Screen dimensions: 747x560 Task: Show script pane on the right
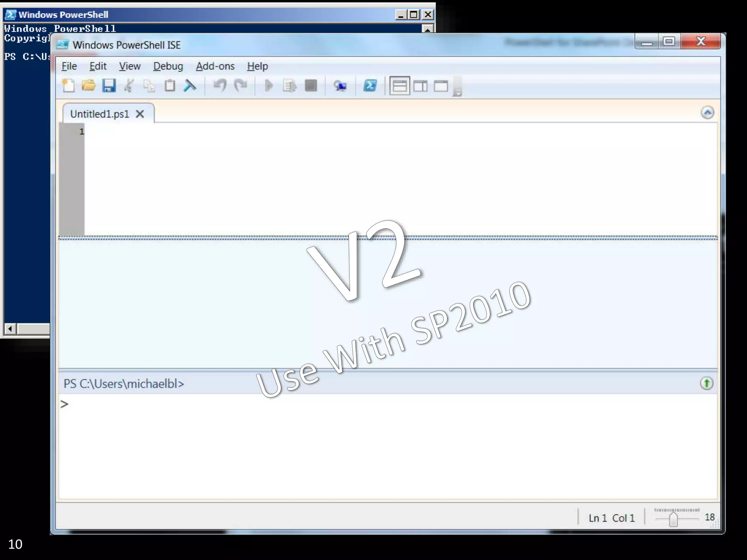[x=420, y=86]
